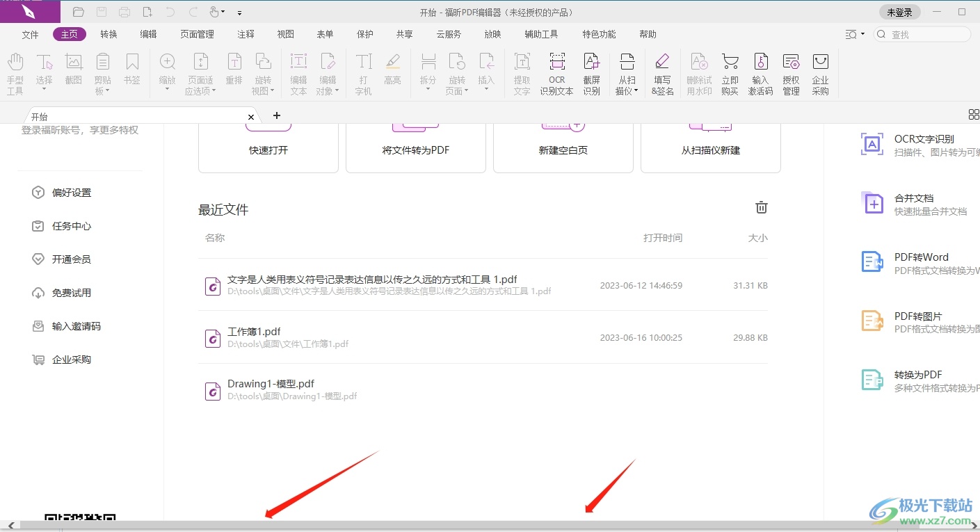The image size is (980, 532).
Task: Select the 手型工具 hand tool
Action: pos(15,74)
